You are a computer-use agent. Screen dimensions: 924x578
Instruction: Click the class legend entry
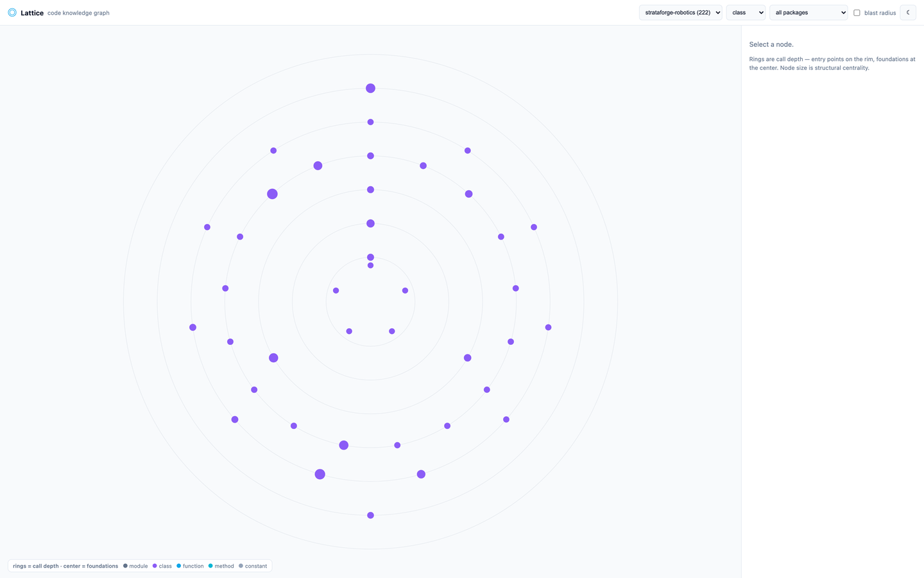162,566
